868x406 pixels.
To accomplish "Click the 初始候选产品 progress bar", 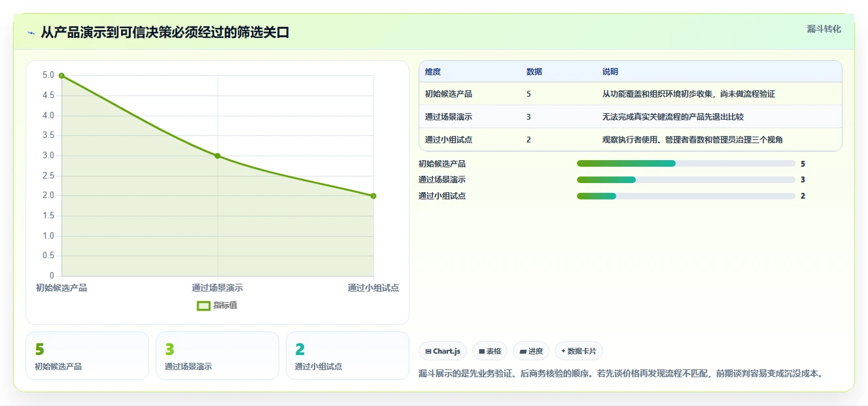I will (686, 163).
